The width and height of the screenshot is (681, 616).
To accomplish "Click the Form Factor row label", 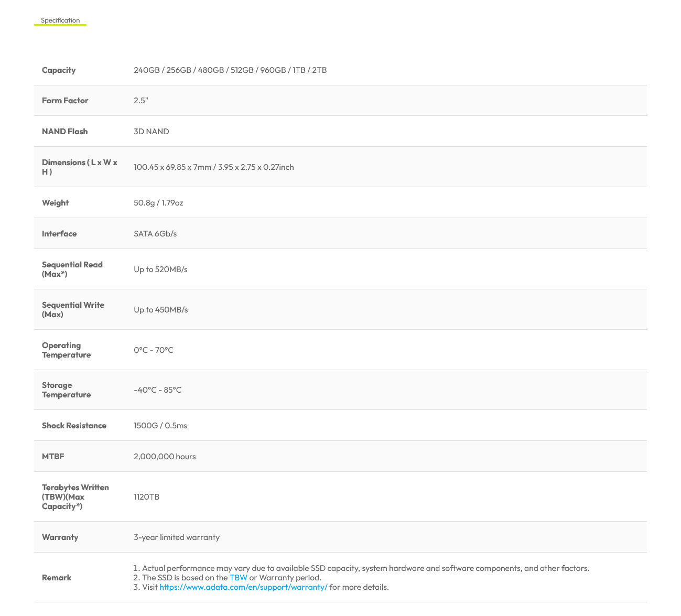I will click(65, 101).
